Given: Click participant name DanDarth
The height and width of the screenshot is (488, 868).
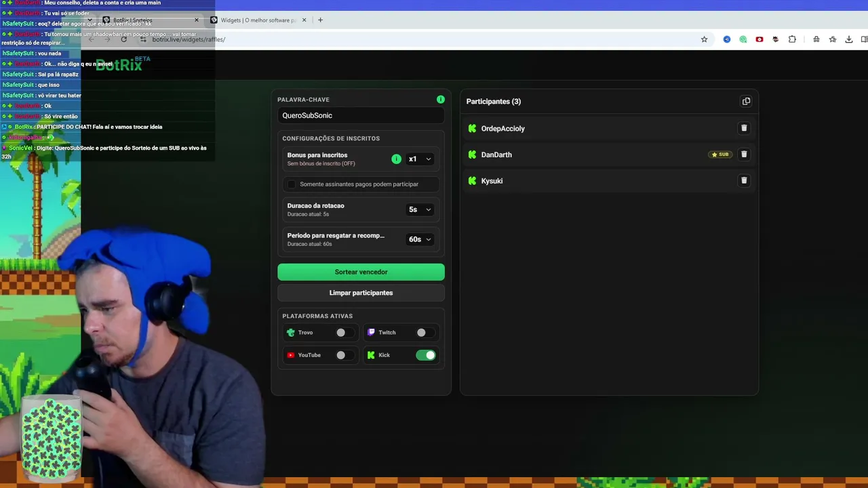Looking at the screenshot, I should (496, 155).
